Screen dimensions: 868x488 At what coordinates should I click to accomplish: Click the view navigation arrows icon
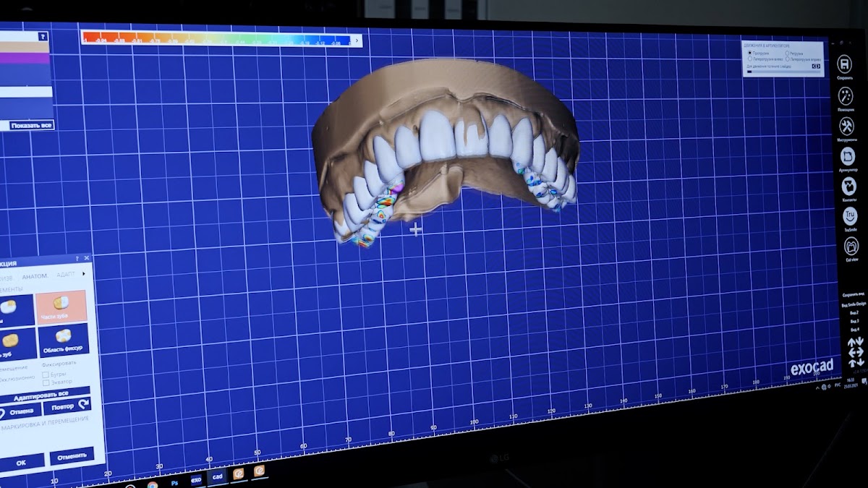(x=856, y=351)
